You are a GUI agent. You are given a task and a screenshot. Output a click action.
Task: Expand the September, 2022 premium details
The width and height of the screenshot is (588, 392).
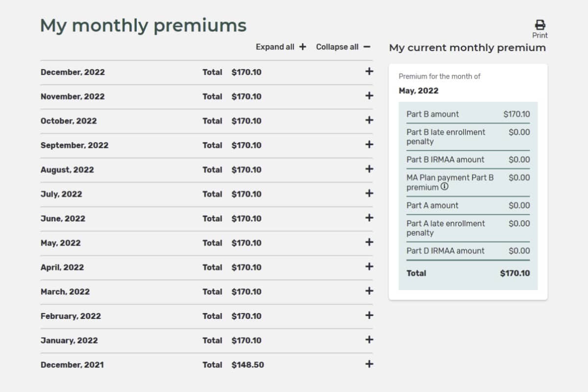point(368,145)
